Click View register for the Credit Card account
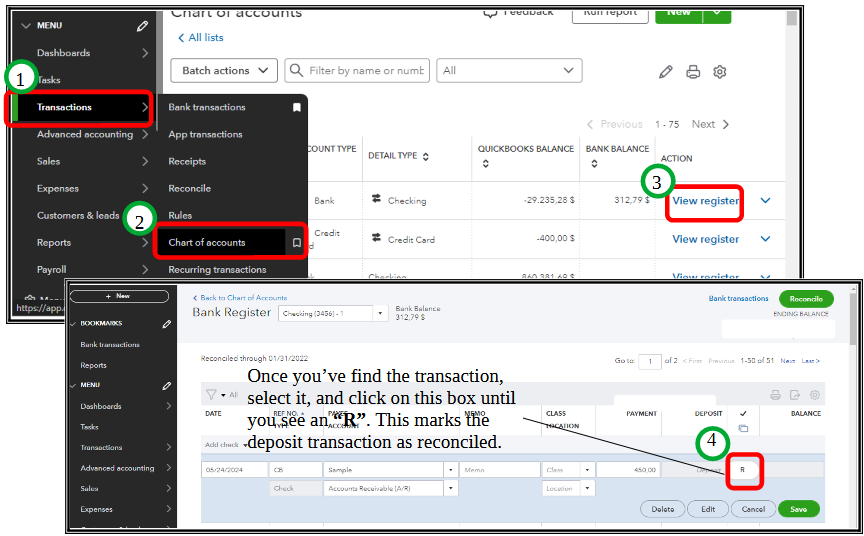Screen dimensions: 864x536 pos(705,239)
